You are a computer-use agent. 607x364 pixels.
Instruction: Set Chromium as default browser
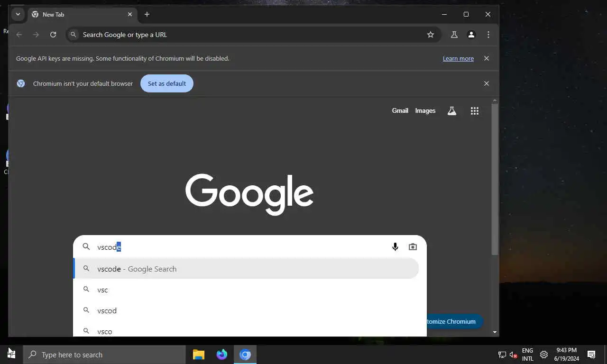[167, 83]
